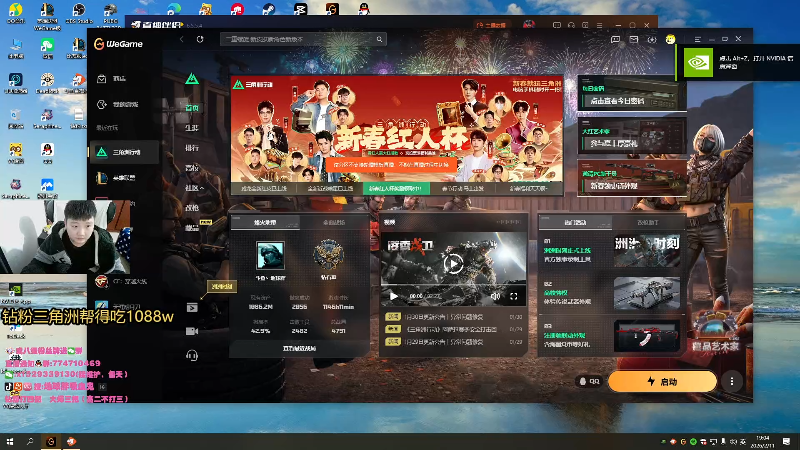The height and width of the screenshot is (450, 800).
Task: Open the third news list item
Action: [453, 342]
